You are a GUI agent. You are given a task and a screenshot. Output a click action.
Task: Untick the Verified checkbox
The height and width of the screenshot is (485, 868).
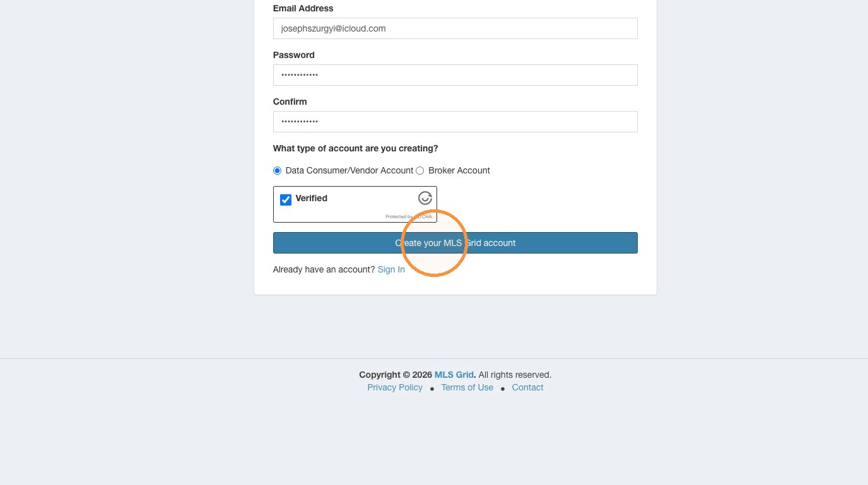pos(286,199)
